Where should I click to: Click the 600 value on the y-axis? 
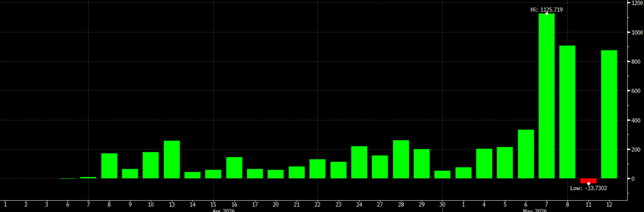tap(636, 91)
